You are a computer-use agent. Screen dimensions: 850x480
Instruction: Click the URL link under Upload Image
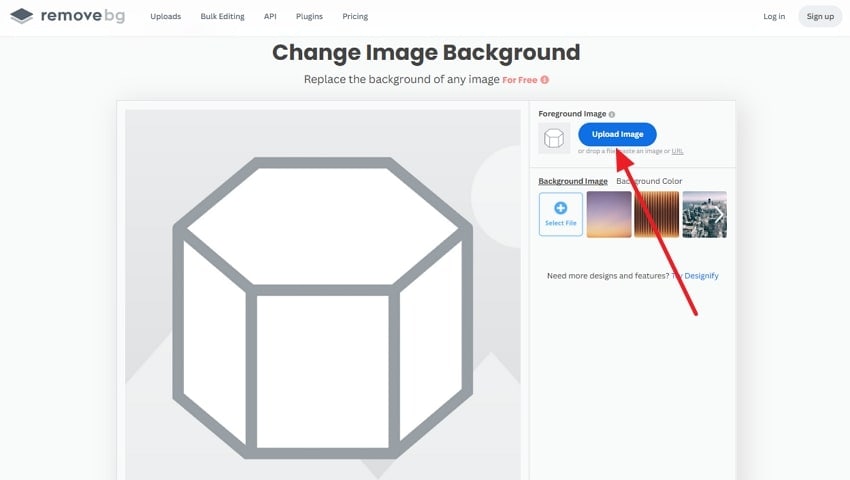pyautogui.click(x=677, y=151)
